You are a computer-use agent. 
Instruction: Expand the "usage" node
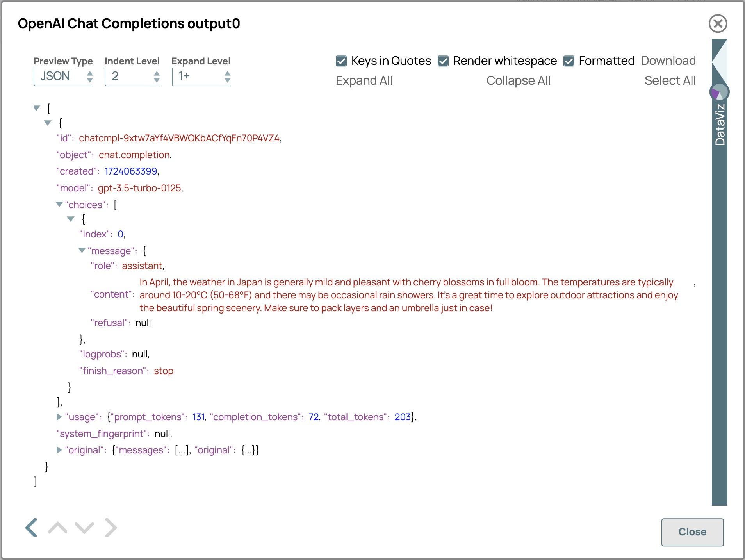[x=59, y=417]
